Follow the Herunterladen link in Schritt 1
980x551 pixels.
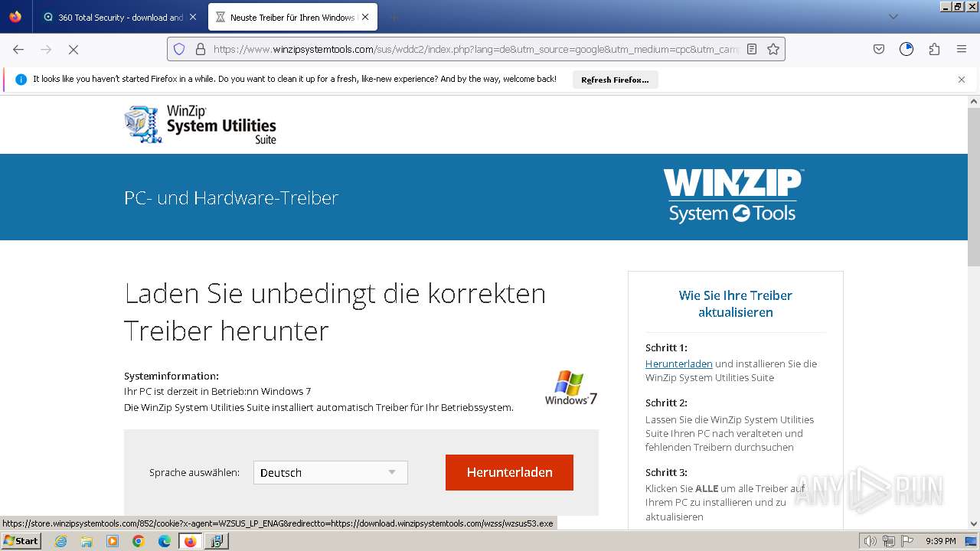[679, 364]
